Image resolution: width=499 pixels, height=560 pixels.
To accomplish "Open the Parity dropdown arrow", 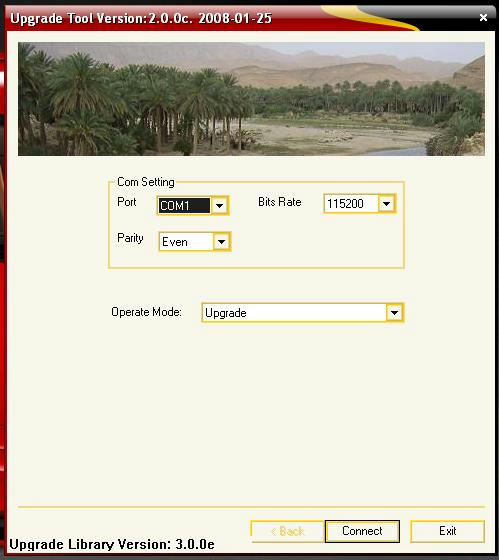I will click(221, 242).
